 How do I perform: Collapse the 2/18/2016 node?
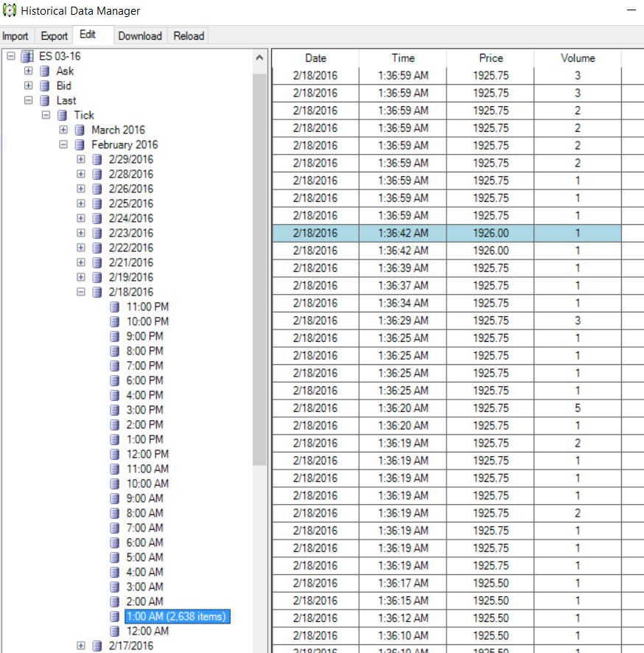(x=81, y=292)
